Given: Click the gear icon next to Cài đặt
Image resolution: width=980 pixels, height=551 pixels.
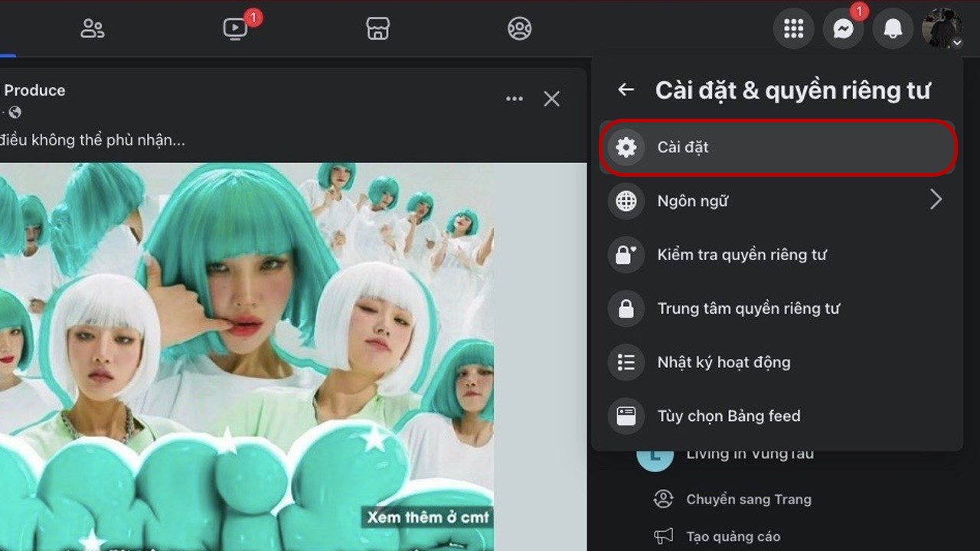Looking at the screenshot, I should [626, 147].
